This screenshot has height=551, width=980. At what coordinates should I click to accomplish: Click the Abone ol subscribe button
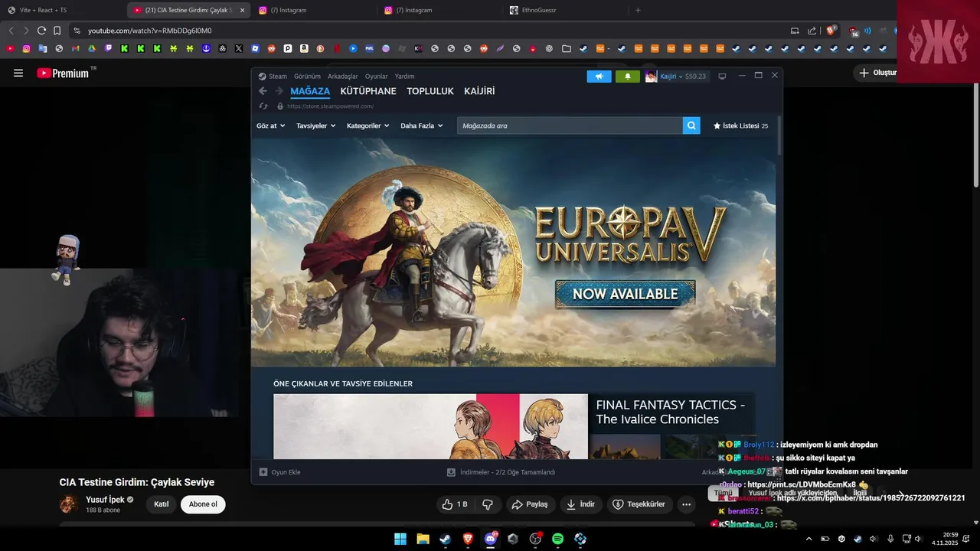[203, 504]
